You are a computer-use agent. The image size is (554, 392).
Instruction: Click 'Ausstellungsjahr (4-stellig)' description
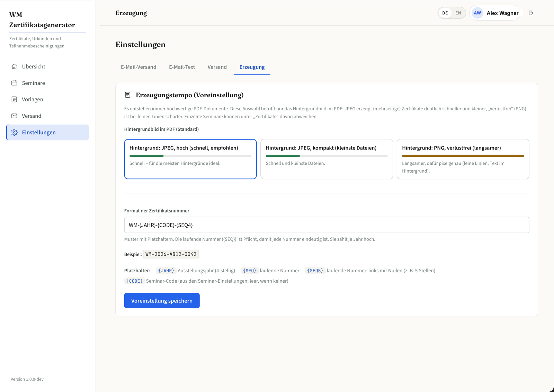[206, 271]
